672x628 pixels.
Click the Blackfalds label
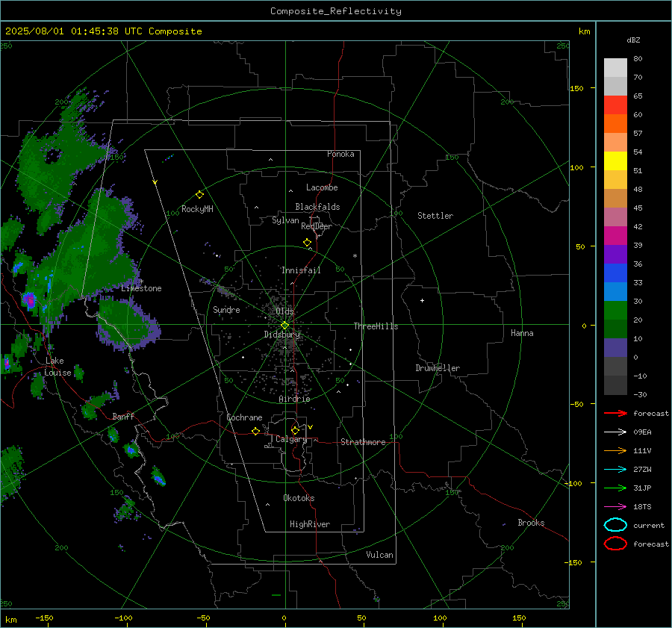[x=317, y=207]
